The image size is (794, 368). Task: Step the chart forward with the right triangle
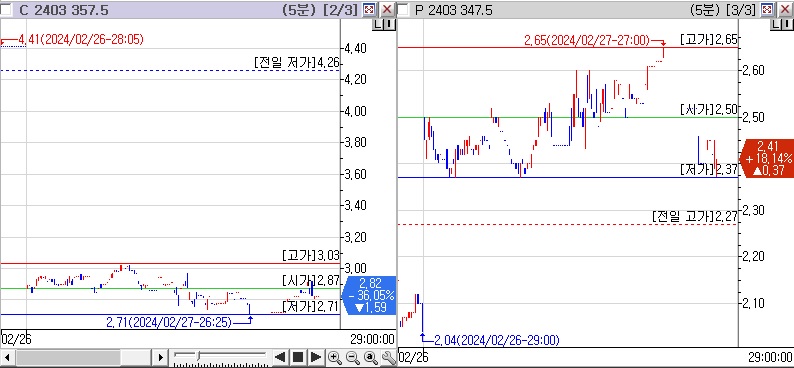point(316,357)
